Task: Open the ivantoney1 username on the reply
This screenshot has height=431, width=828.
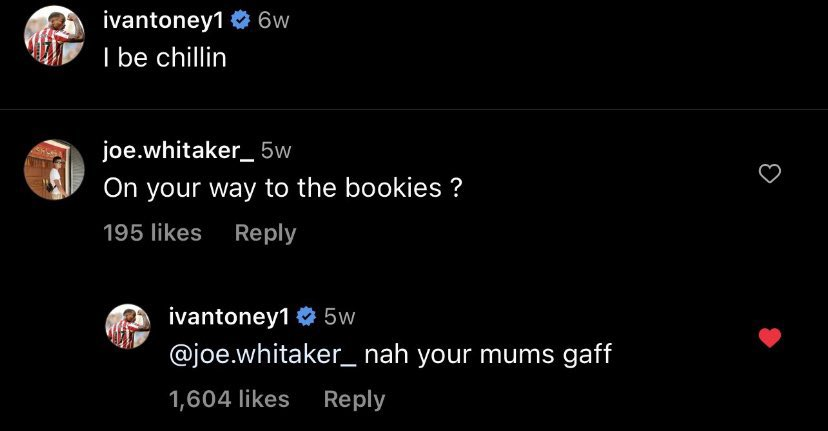Action: (x=229, y=317)
